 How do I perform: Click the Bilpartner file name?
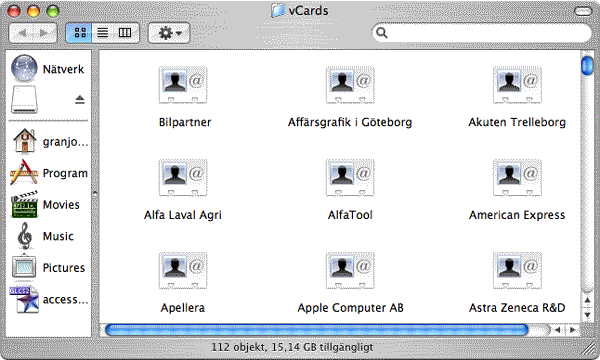tap(185, 122)
